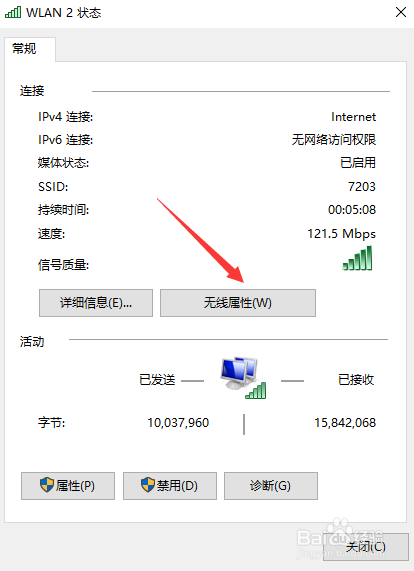Click the 已发送 bytes count 10,037,960
This screenshot has width=414, height=571.
pyautogui.click(x=178, y=423)
